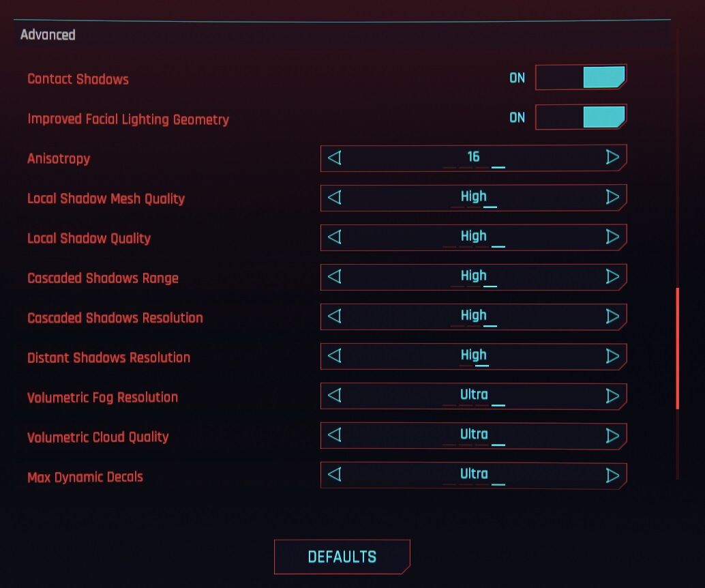Raise Distant Shadows Resolution using right arrow

point(612,356)
